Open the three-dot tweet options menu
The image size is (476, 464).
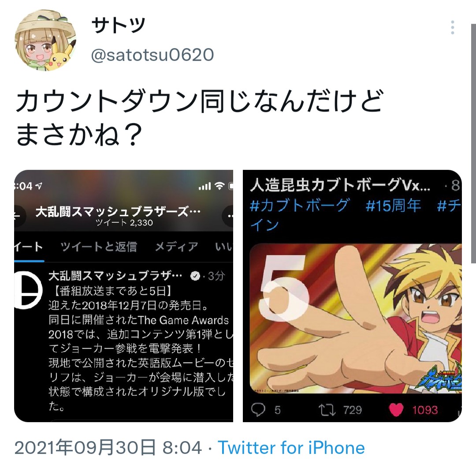452,27
